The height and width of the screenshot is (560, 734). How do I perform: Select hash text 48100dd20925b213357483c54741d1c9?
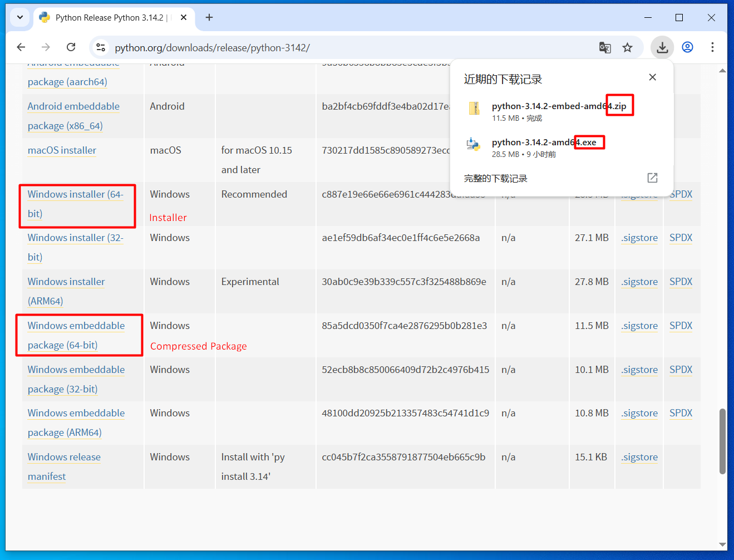406,413
